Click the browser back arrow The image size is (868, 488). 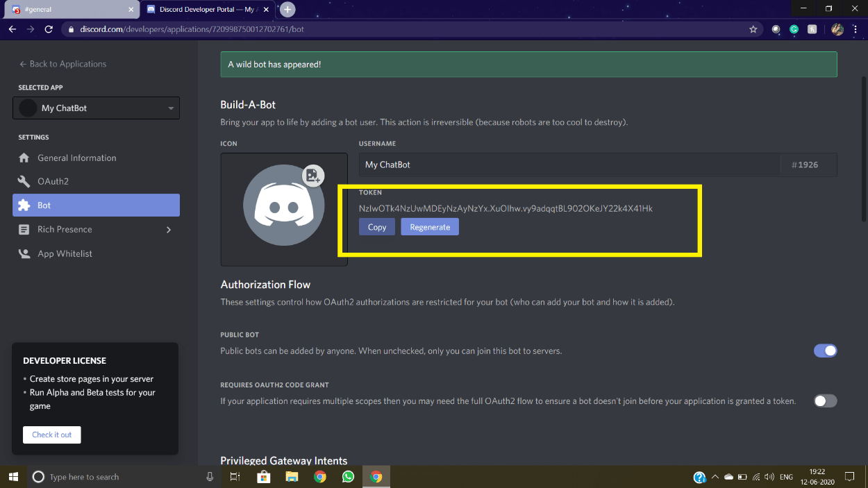point(12,29)
